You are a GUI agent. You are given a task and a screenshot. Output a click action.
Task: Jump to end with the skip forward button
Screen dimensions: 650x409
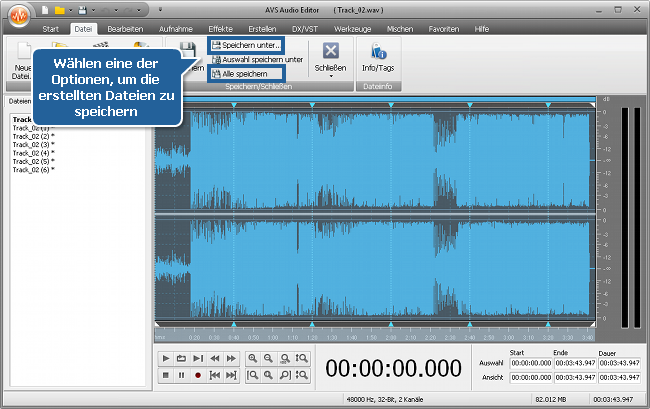231,375
